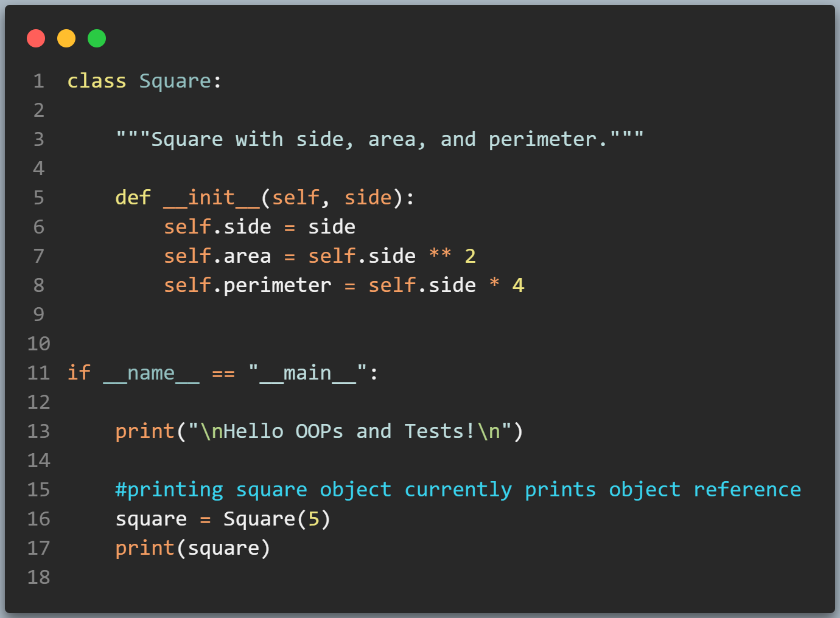Screen dimensions: 840x618
Task: Click self.area on line 7
Action: (x=217, y=256)
